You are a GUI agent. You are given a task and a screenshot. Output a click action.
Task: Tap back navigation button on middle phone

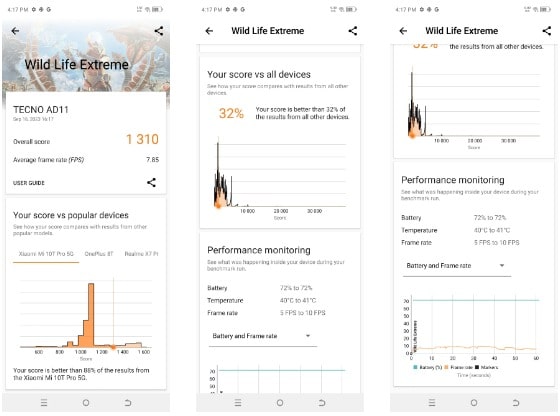point(322,403)
